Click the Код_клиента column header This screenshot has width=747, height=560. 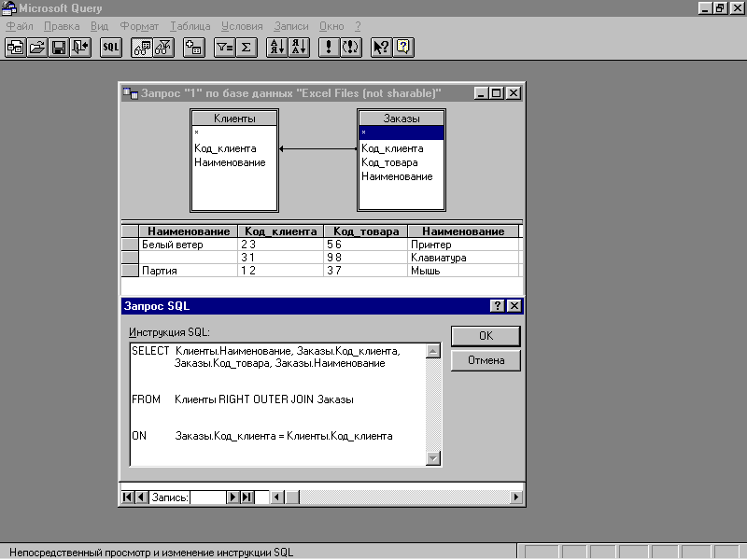click(281, 231)
